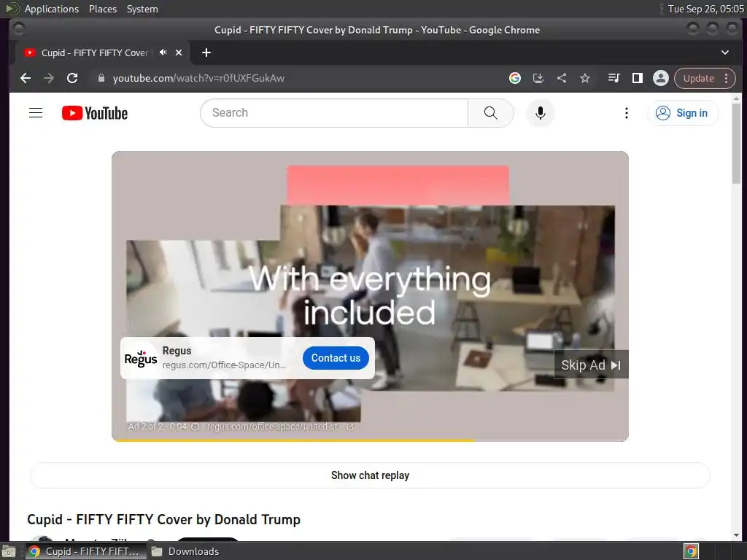Go to the YouTube home logo

[x=95, y=113]
